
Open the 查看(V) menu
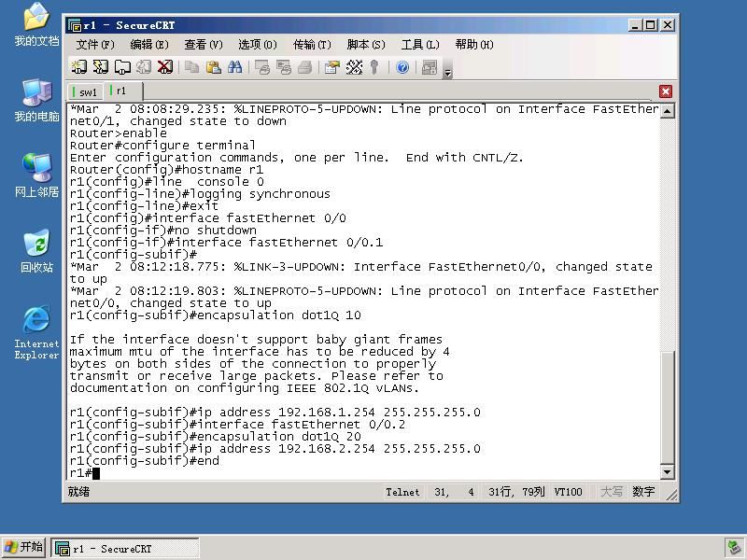click(x=204, y=45)
